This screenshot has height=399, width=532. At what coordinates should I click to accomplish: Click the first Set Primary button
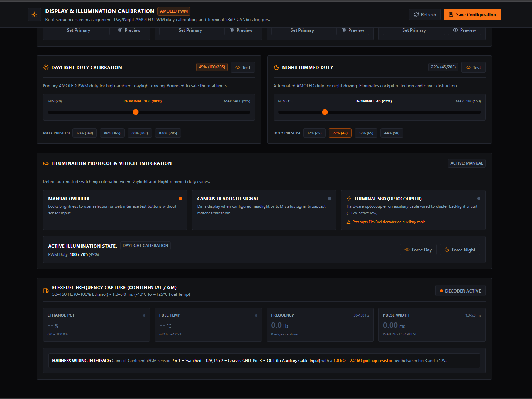click(79, 30)
